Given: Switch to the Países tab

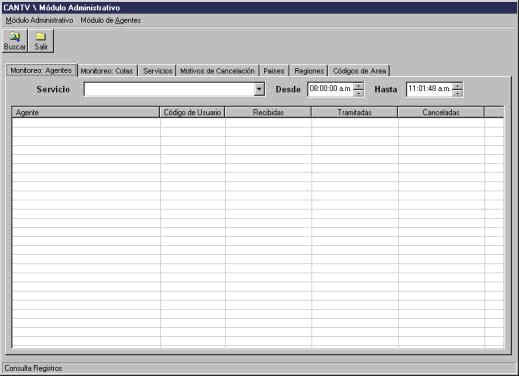Looking at the screenshot, I should coord(274,71).
